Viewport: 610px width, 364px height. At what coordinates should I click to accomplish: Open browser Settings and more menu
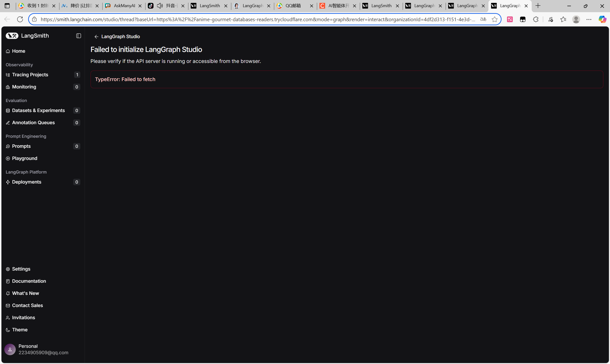[589, 19]
